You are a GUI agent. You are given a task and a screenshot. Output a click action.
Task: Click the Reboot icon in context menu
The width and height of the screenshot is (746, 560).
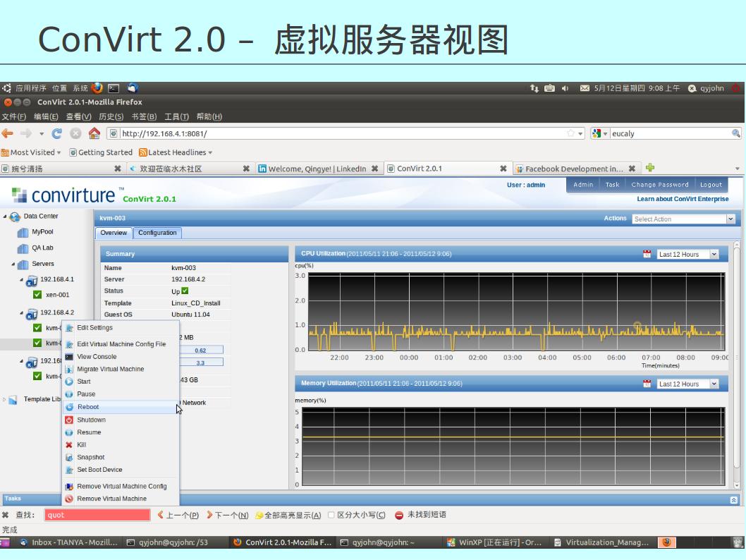pos(69,407)
